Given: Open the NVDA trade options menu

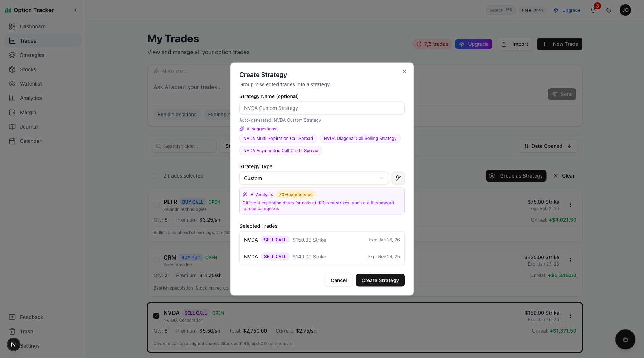Looking at the screenshot, I should click(x=571, y=316).
